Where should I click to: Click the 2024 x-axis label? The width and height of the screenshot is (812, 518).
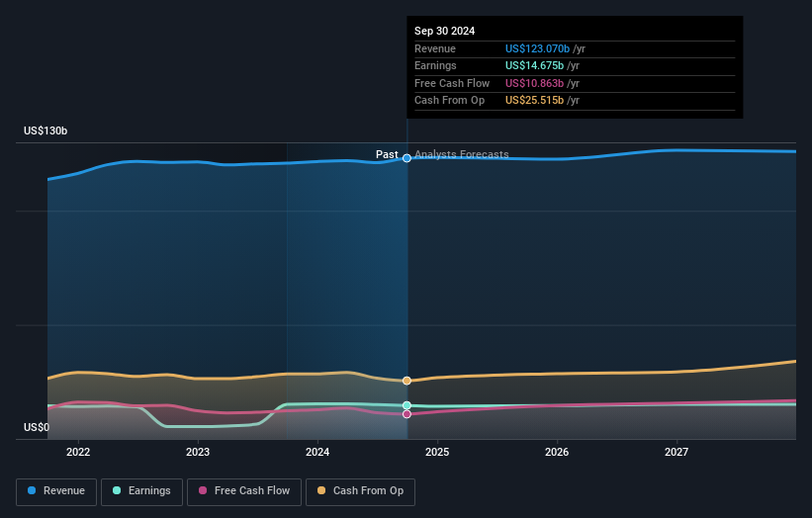[317, 453]
